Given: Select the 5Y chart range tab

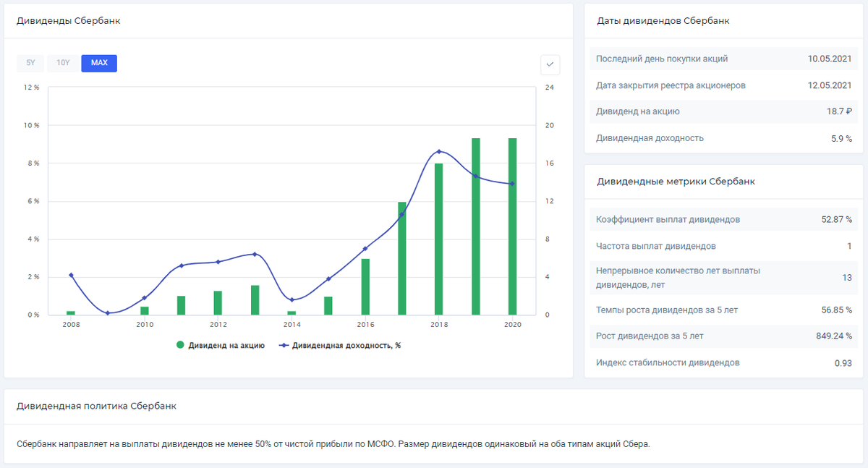Looking at the screenshot, I should click(x=30, y=63).
